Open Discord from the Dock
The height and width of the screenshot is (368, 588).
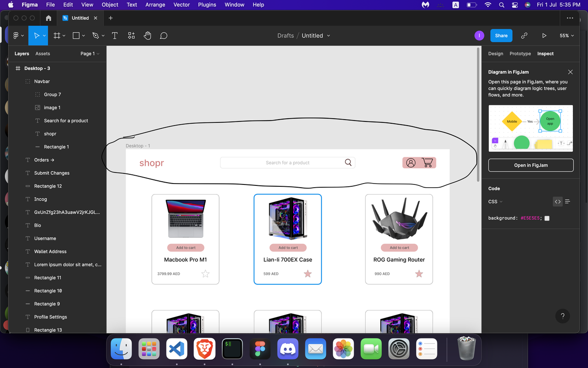288,350
